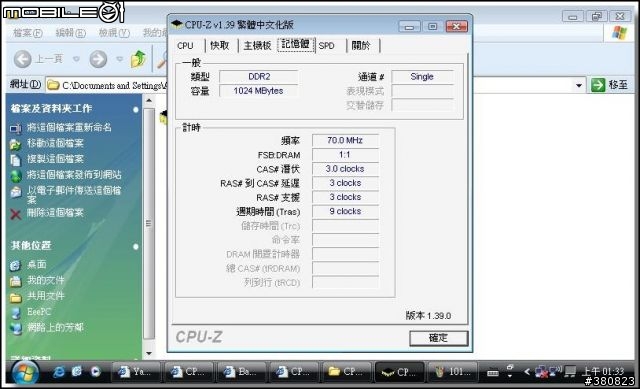Open 共用文件 in other places
Viewport: 640px width, 389px height.
(46, 296)
